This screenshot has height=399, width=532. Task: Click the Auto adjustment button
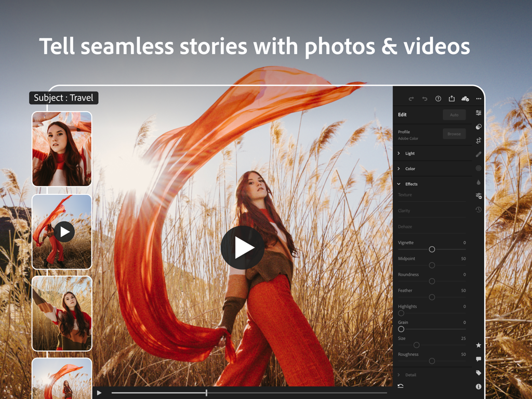tap(454, 115)
